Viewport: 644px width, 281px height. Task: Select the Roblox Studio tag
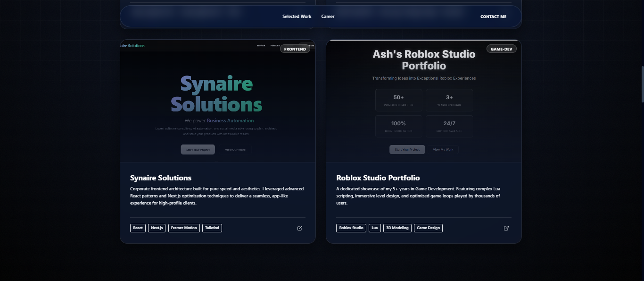click(x=351, y=228)
